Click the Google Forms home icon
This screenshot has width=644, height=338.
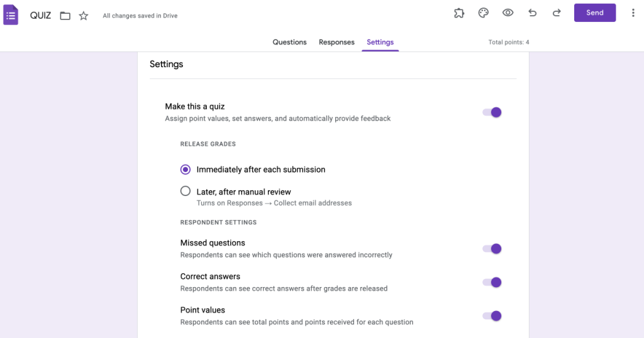11,15
